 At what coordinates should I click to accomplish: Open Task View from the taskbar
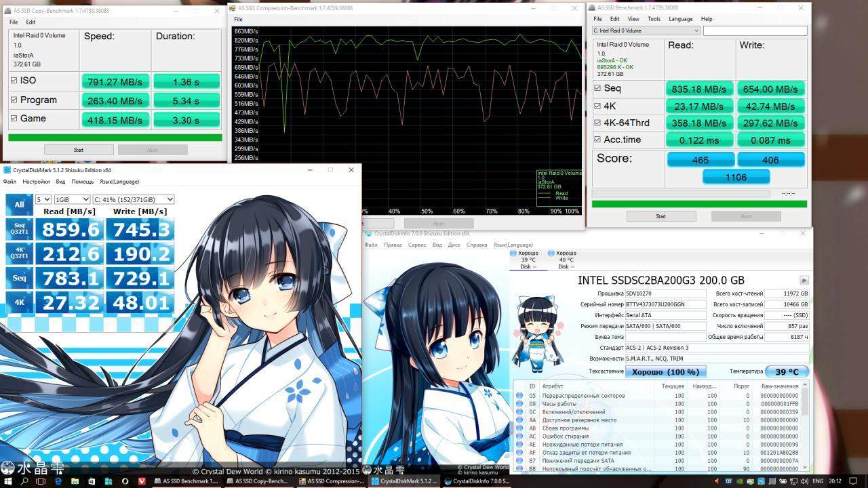tap(41, 481)
